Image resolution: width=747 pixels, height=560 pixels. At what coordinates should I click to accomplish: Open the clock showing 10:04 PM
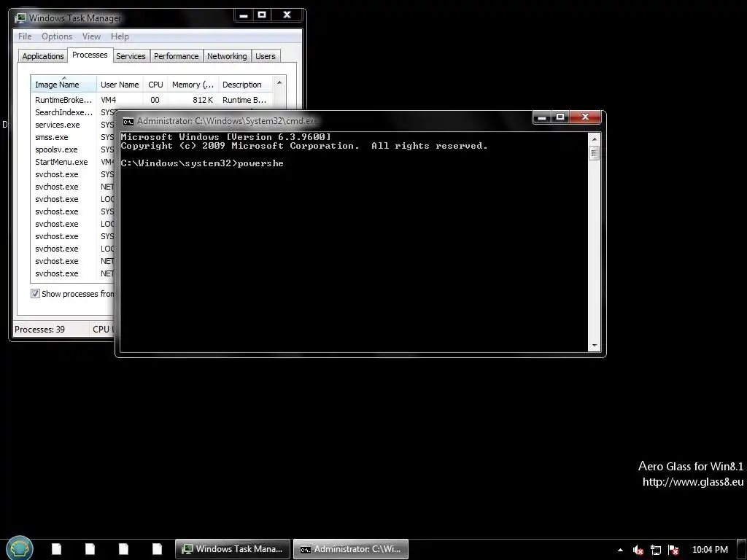[x=710, y=550]
